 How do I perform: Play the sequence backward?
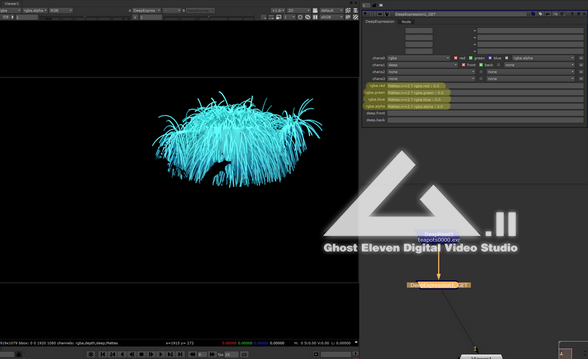[x=122, y=354]
